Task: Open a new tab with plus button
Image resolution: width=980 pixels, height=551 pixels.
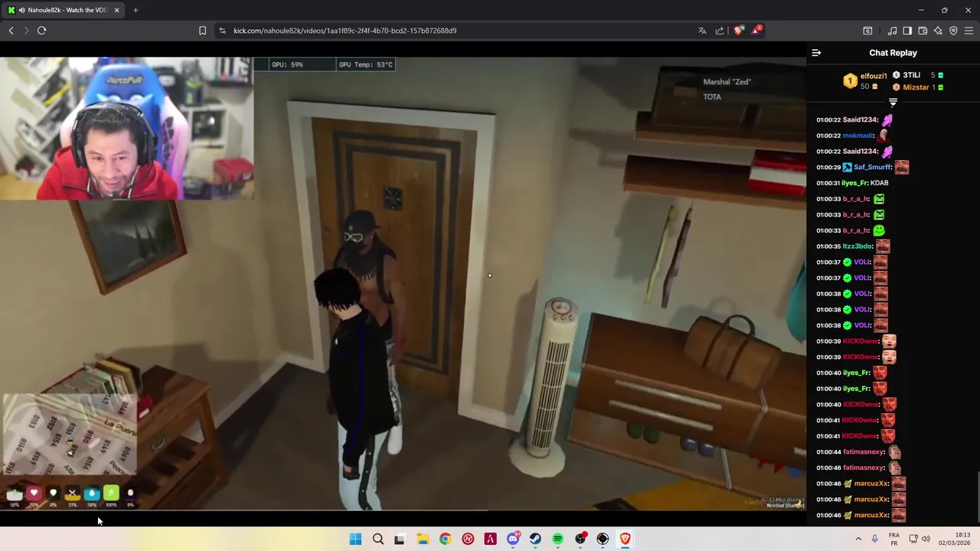Action: [136, 10]
